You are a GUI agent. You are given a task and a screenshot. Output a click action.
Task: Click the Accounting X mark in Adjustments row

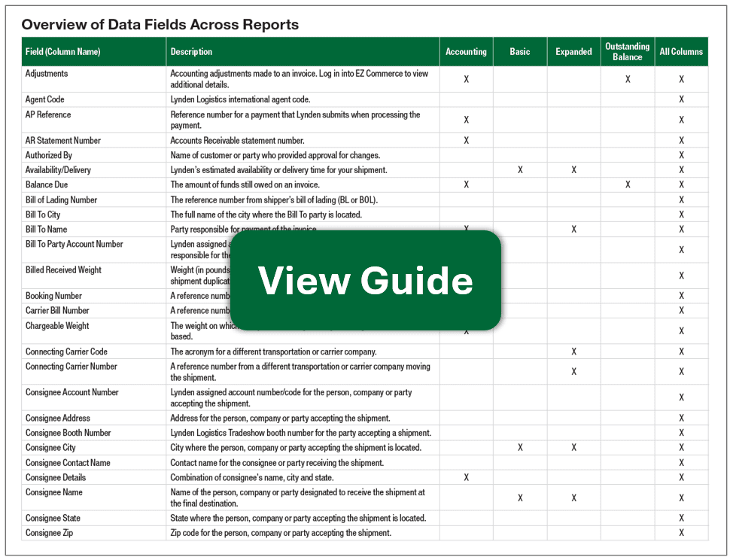(x=466, y=80)
